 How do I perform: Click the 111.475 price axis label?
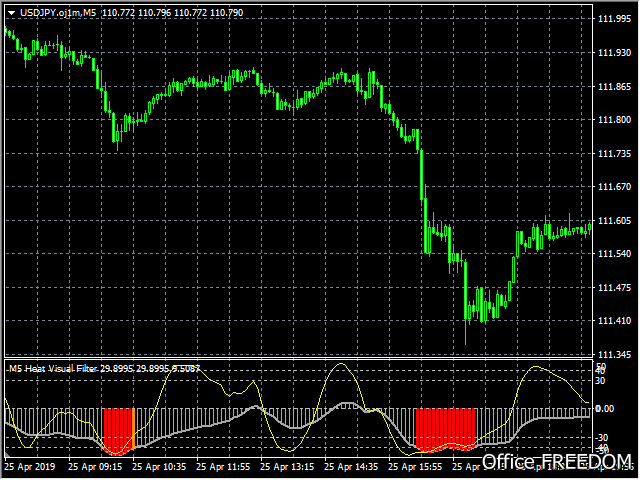click(614, 288)
